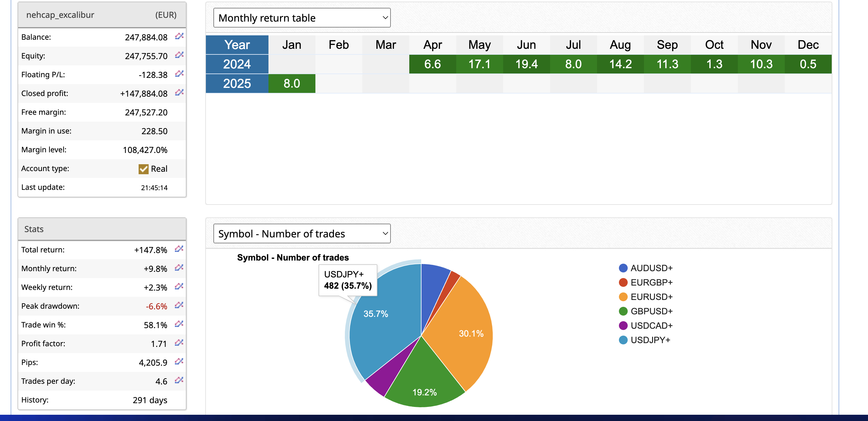Click the 2024 year row header
The width and height of the screenshot is (868, 421).
[237, 64]
